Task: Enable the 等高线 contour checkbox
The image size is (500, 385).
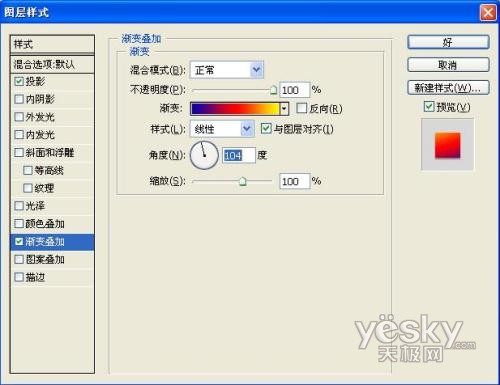Action: coord(28,170)
